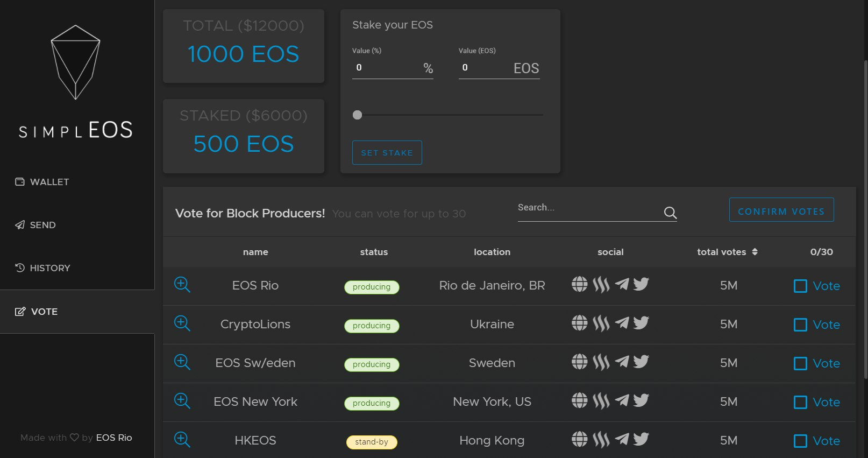Open the EOS Rio footer link
The height and width of the screenshot is (458, 868).
coord(114,438)
